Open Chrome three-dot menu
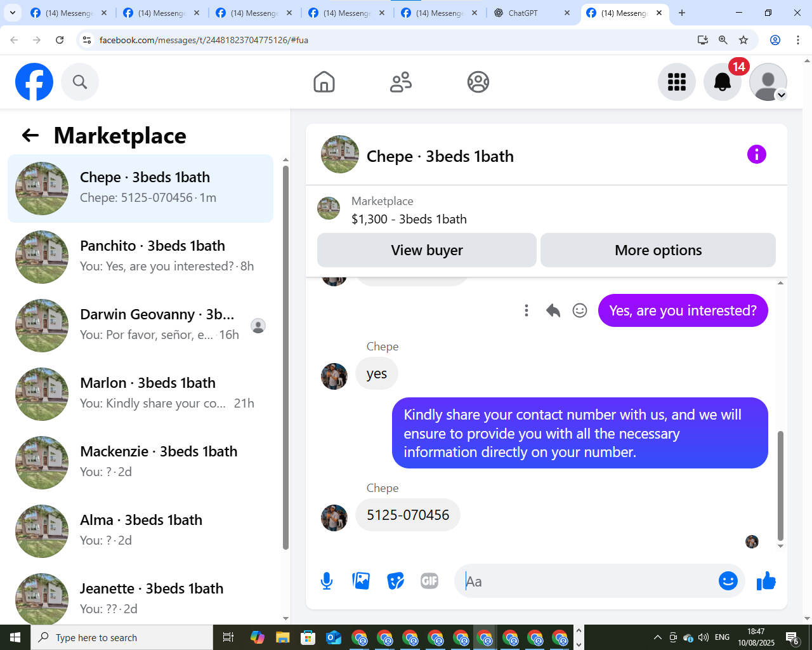Screen dimensions: 812x650 (798, 40)
